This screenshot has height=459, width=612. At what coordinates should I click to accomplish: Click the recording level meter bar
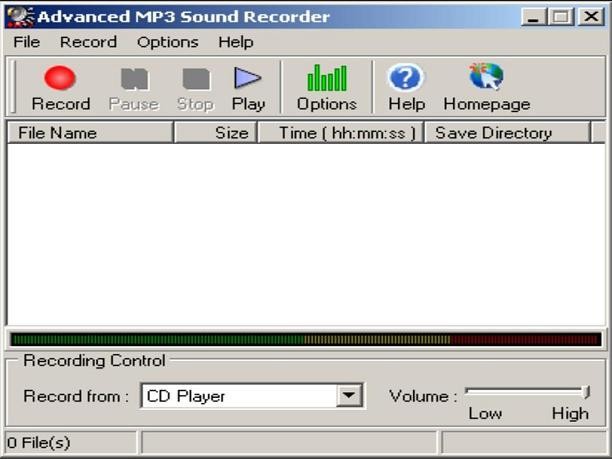tap(306, 339)
